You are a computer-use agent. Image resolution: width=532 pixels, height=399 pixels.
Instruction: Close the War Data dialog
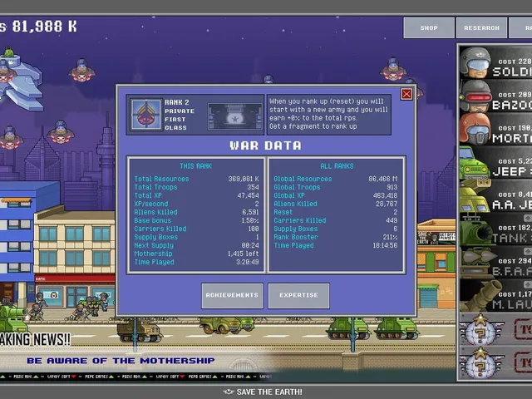point(406,94)
